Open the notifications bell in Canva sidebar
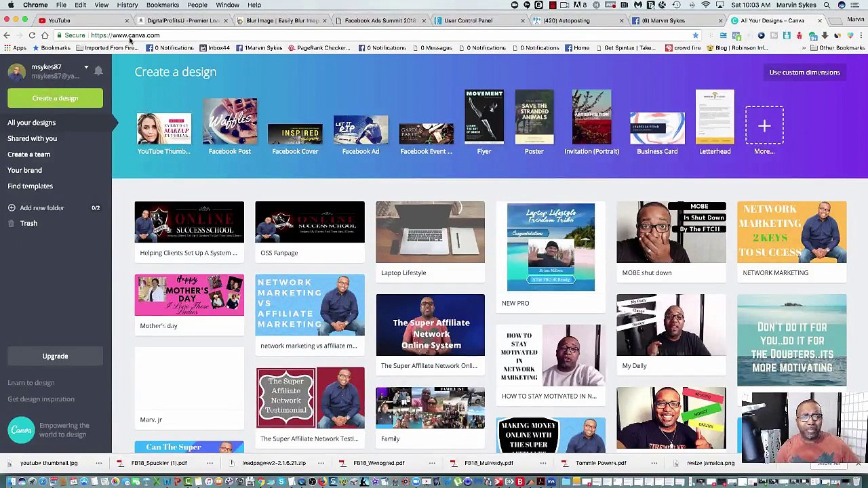Image resolution: width=868 pixels, height=488 pixels. 98,70
